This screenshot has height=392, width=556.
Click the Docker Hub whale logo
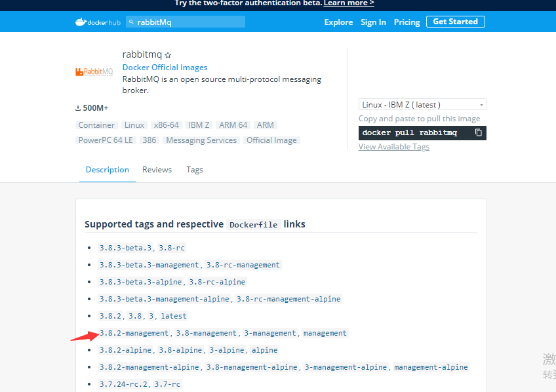click(x=98, y=22)
